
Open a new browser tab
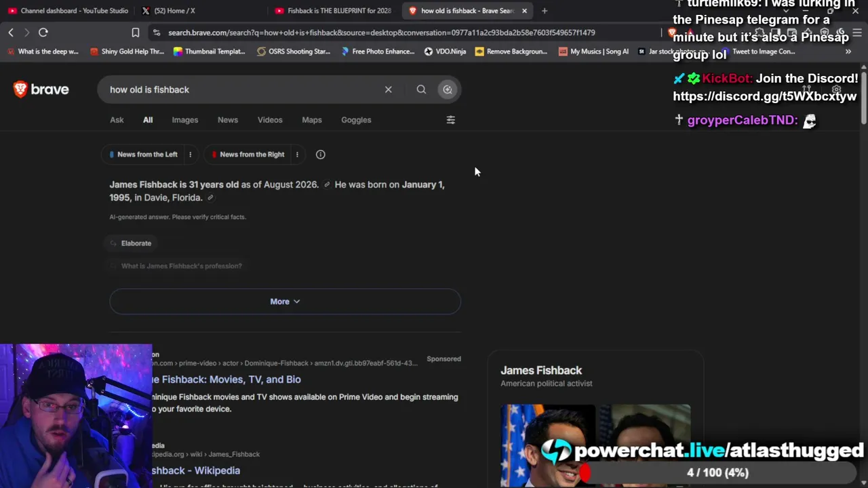545,11
